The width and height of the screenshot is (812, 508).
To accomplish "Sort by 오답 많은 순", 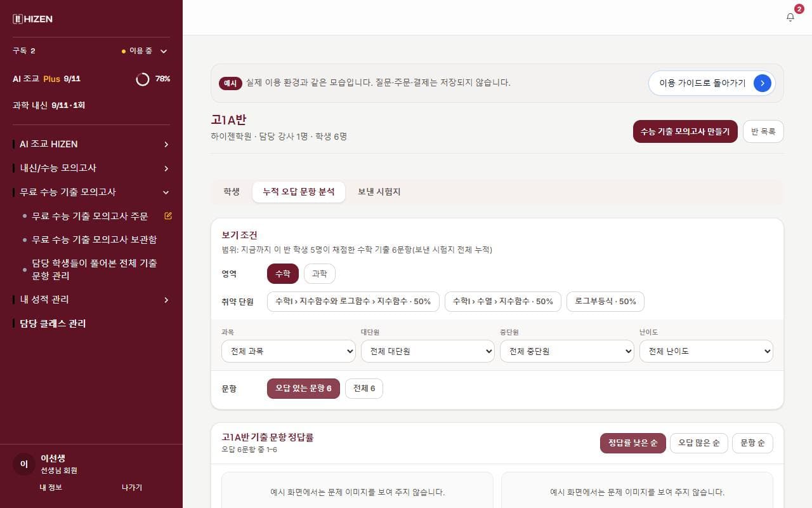I will pyautogui.click(x=699, y=443).
